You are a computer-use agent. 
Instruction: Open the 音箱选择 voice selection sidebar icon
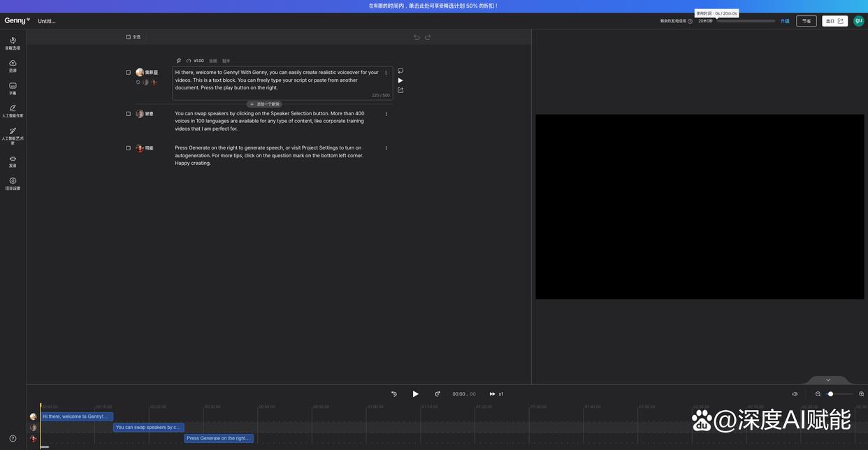(x=13, y=43)
